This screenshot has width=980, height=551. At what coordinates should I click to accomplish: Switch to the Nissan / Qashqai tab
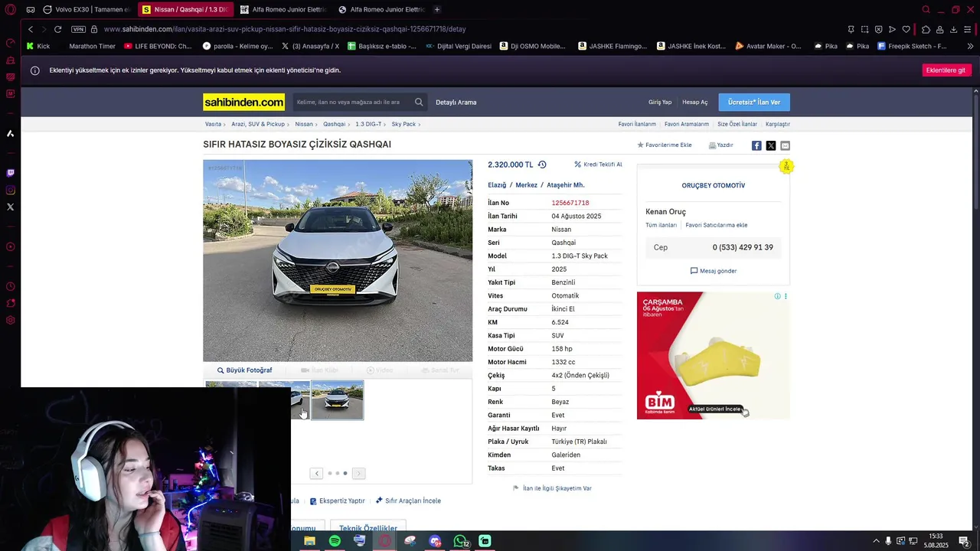pyautogui.click(x=185, y=9)
